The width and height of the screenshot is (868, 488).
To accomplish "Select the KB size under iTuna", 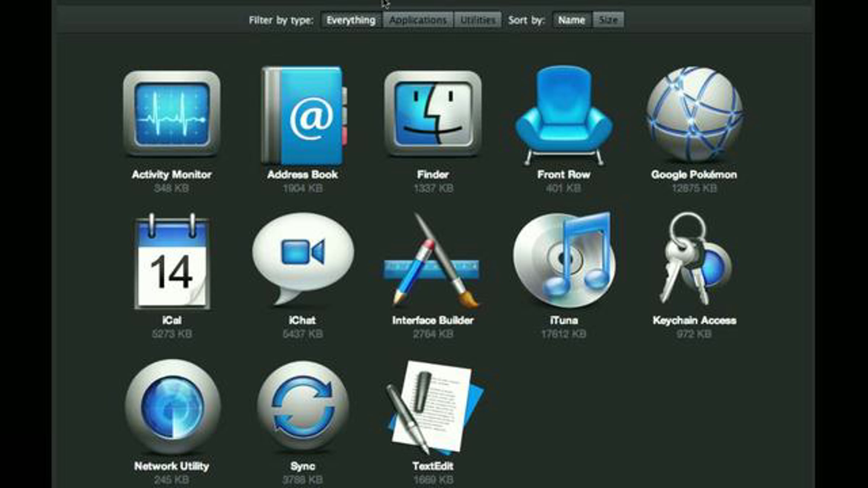I will coord(564,334).
